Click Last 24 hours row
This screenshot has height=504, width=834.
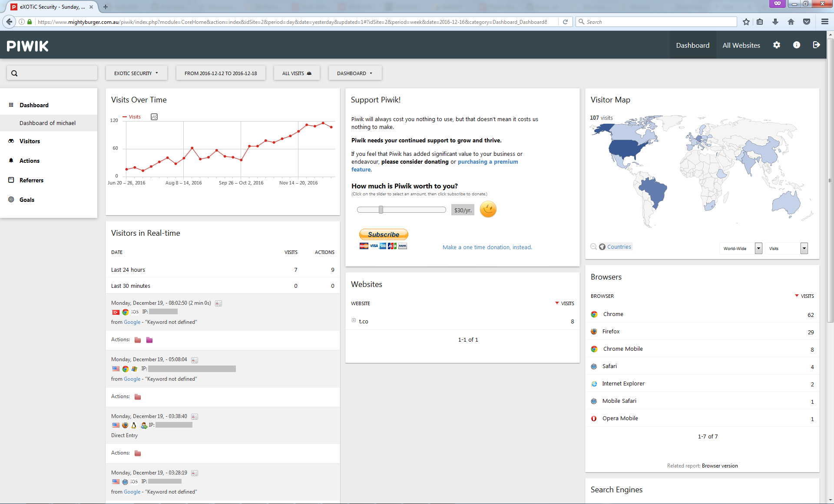[223, 270]
